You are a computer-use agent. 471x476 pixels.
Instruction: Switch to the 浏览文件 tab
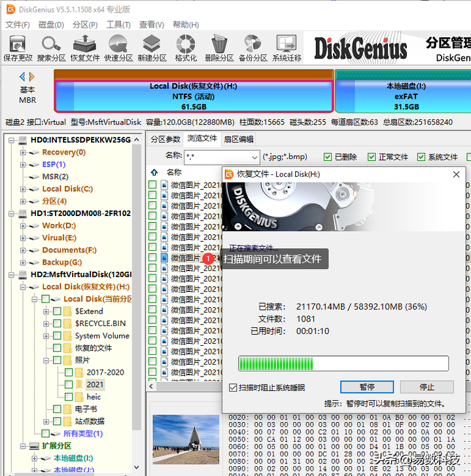202,138
